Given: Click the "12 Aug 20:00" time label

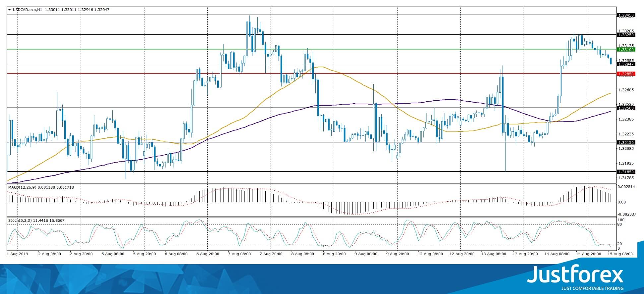Looking at the screenshot, I should click(x=462, y=254).
